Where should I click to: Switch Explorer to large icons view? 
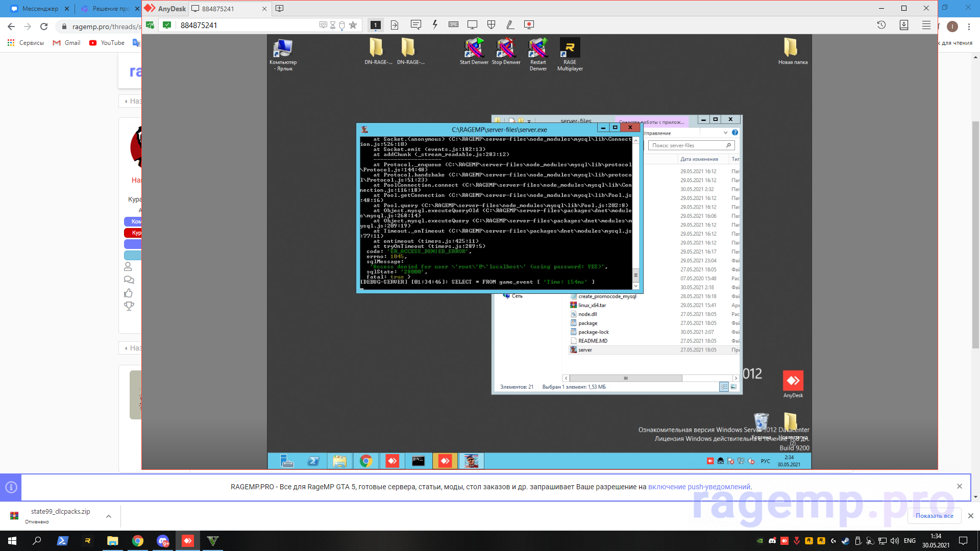click(733, 387)
